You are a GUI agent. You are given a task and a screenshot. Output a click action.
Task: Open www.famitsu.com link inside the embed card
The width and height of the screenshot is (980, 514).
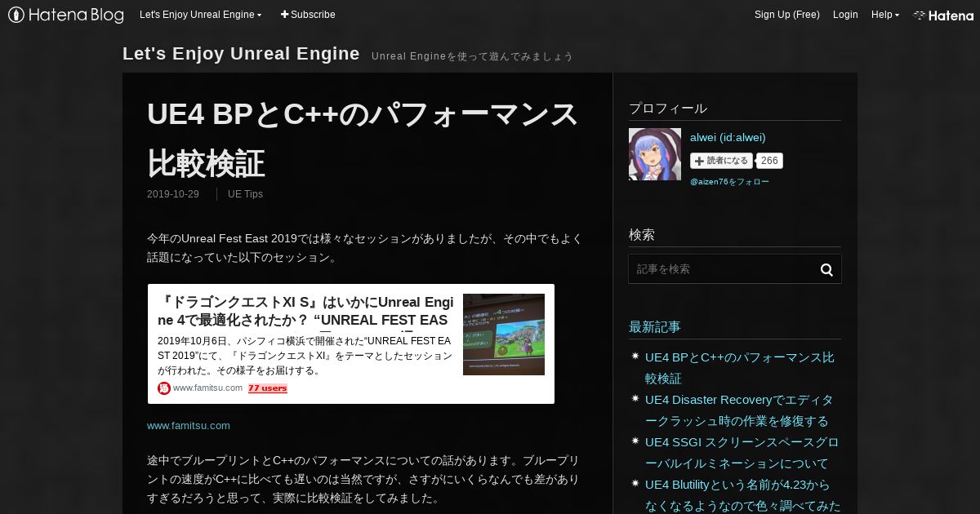(207, 388)
